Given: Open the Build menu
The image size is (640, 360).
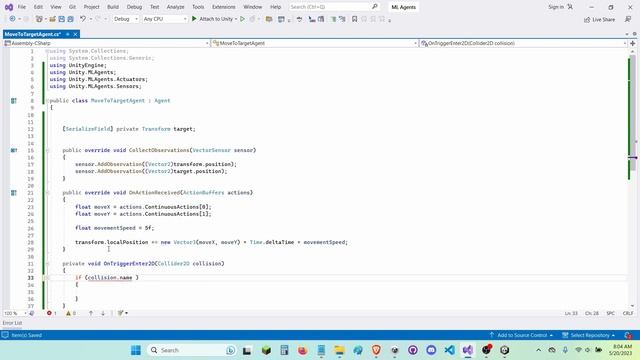Looking at the screenshot, I should point(113,7).
